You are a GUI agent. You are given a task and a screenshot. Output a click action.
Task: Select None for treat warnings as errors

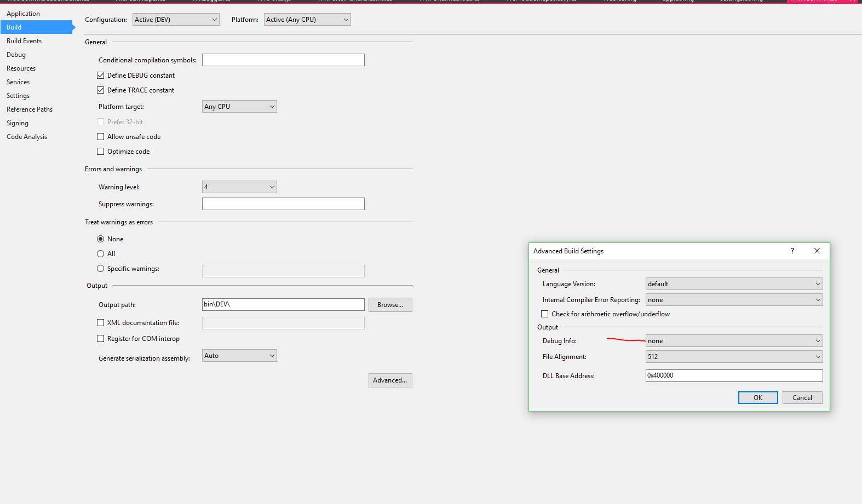point(100,239)
